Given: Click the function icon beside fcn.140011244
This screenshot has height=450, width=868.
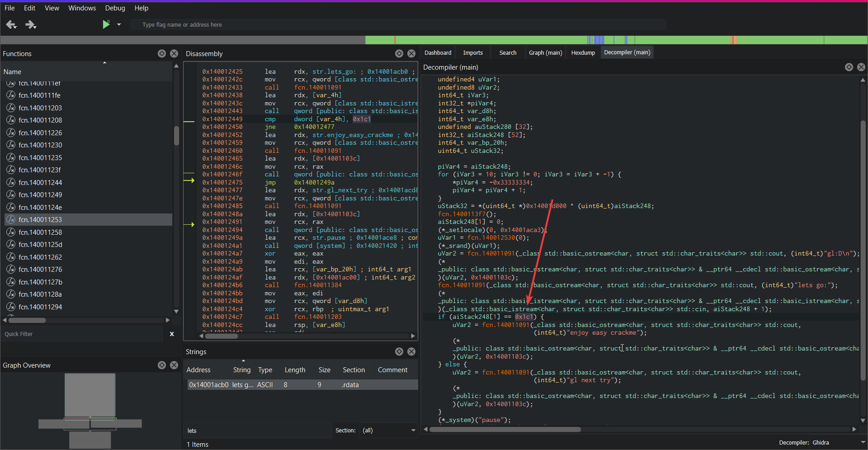Looking at the screenshot, I should 10,182.
